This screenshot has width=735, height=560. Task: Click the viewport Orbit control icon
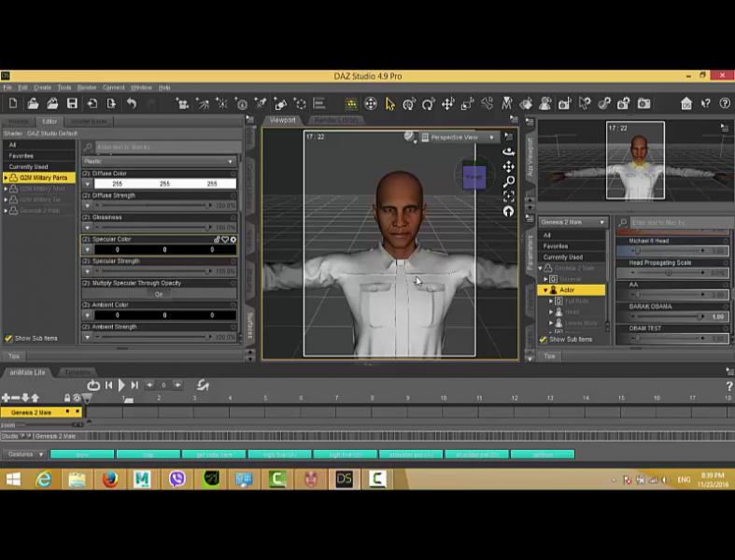pyautogui.click(x=508, y=151)
